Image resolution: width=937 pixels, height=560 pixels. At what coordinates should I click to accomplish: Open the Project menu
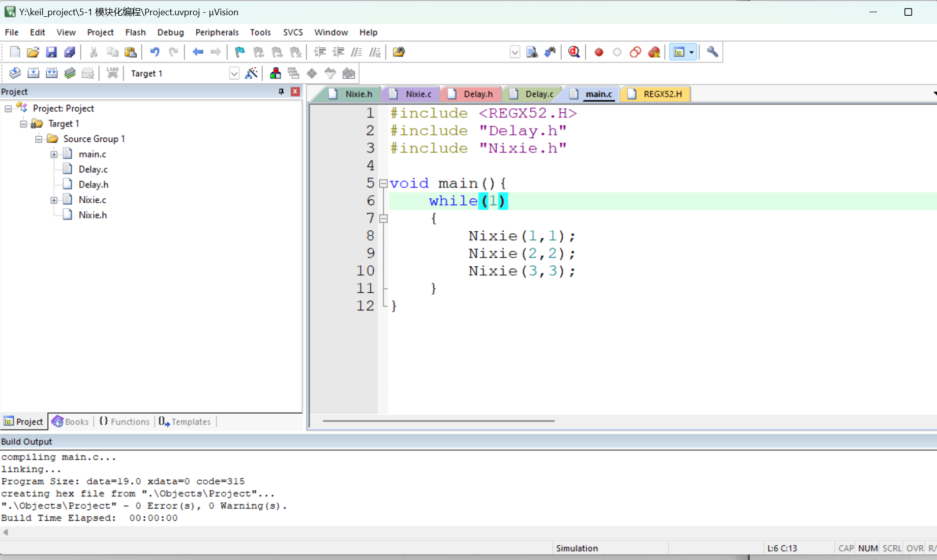point(100,32)
